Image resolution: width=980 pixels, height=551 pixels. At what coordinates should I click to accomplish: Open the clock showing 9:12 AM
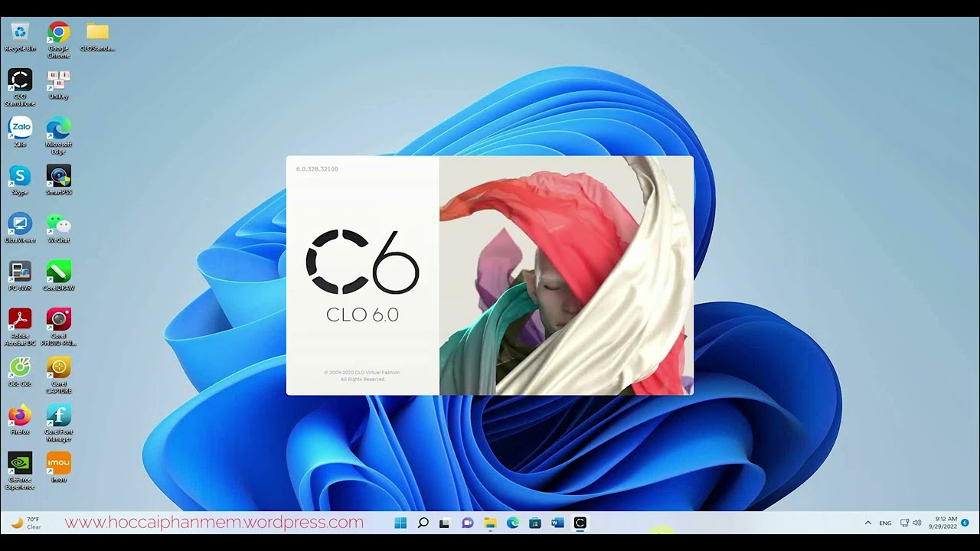click(x=942, y=523)
